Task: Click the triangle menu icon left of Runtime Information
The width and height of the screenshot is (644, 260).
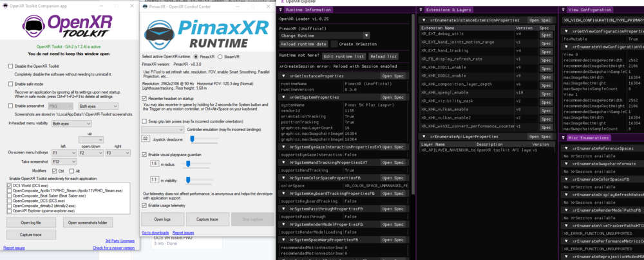Action: tap(281, 10)
